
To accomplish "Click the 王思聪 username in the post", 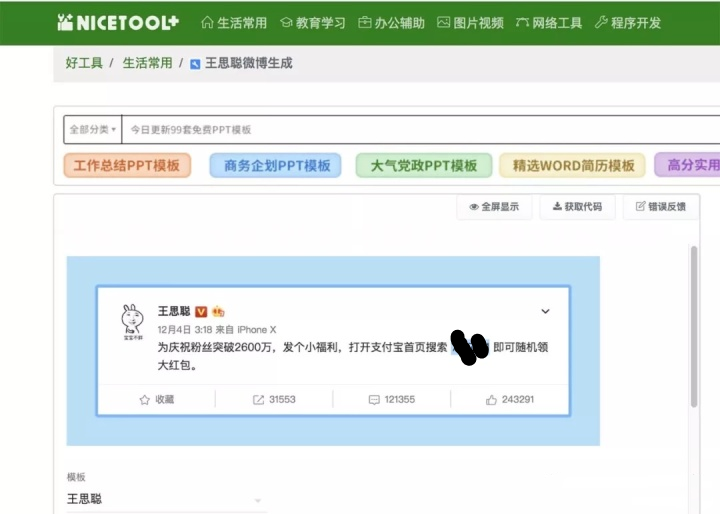I will coord(174,311).
